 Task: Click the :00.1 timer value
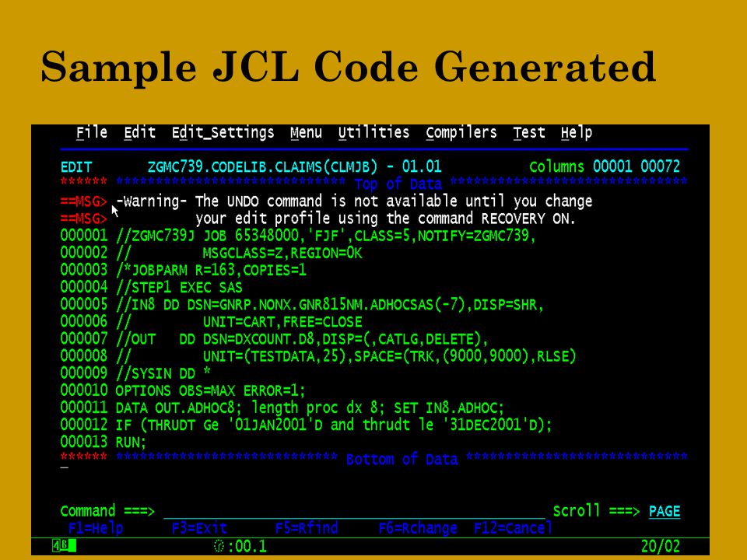click(x=247, y=546)
